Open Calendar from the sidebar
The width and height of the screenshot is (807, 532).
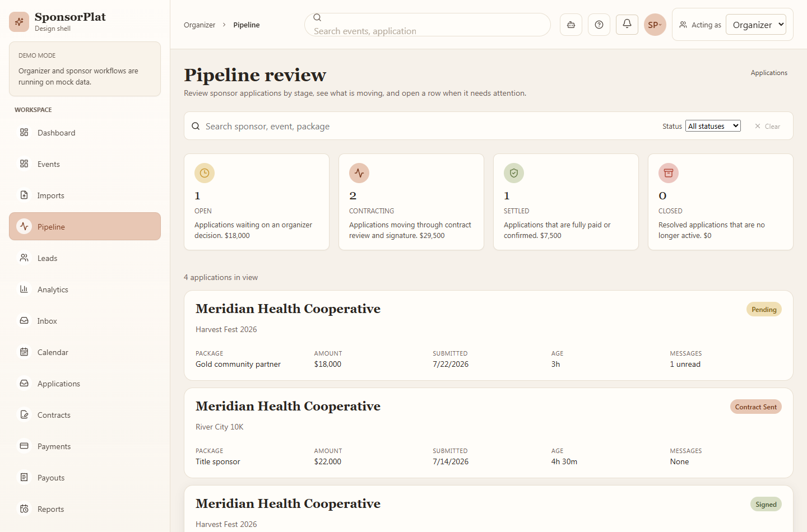[x=85, y=352]
